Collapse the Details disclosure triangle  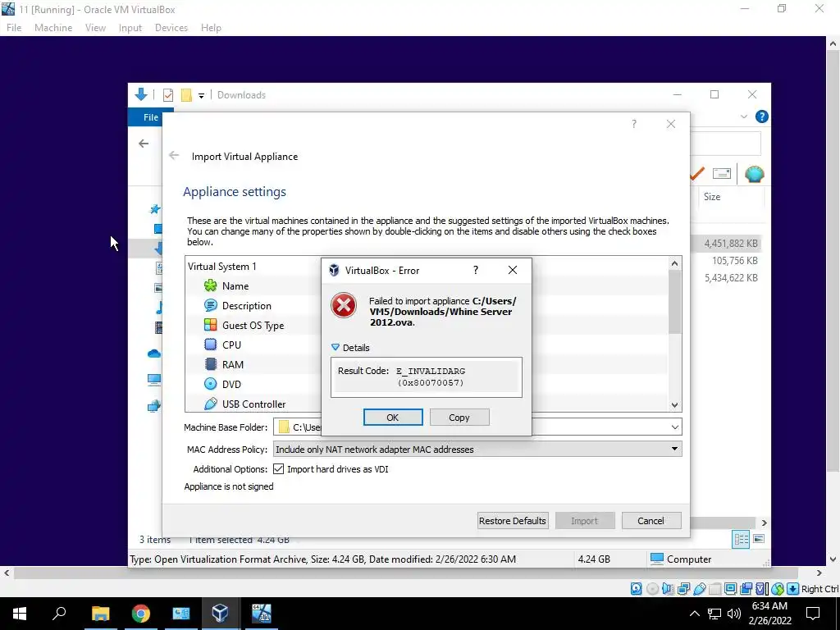coord(336,347)
